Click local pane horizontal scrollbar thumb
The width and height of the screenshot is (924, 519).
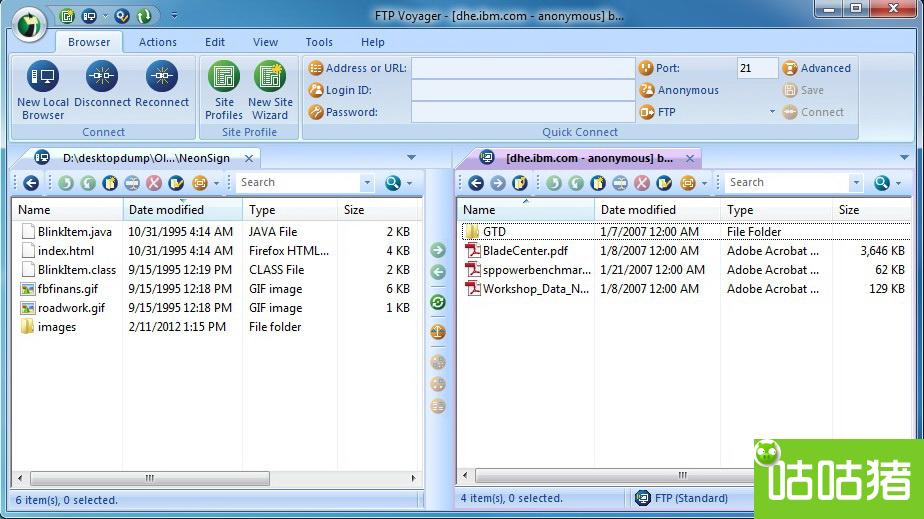tap(150, 478)
